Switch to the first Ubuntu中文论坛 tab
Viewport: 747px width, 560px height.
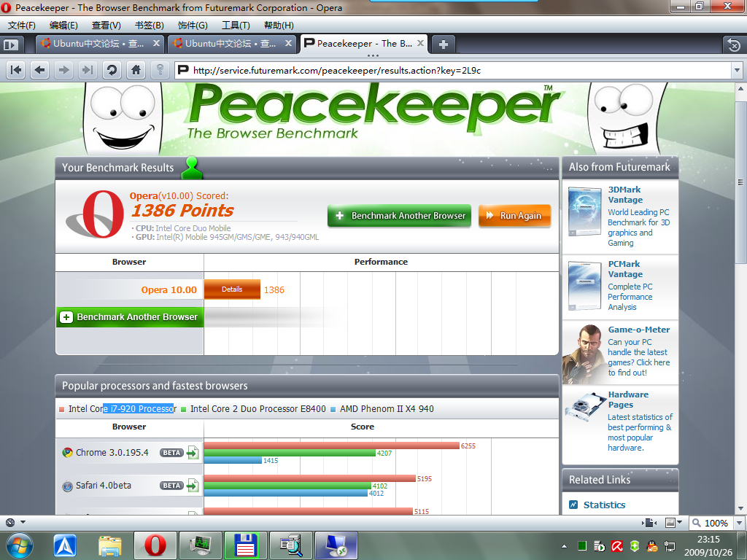click(x=99, y=44)
